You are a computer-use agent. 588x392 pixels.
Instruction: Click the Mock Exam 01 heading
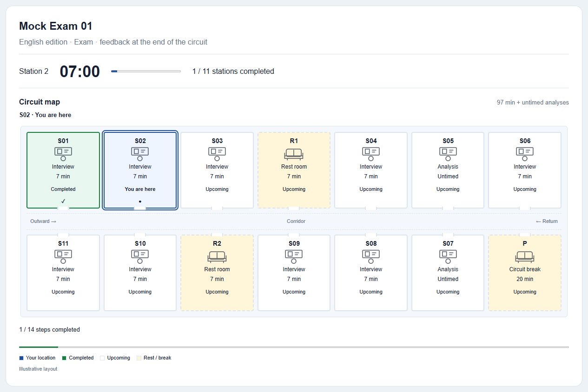(56, 26)
